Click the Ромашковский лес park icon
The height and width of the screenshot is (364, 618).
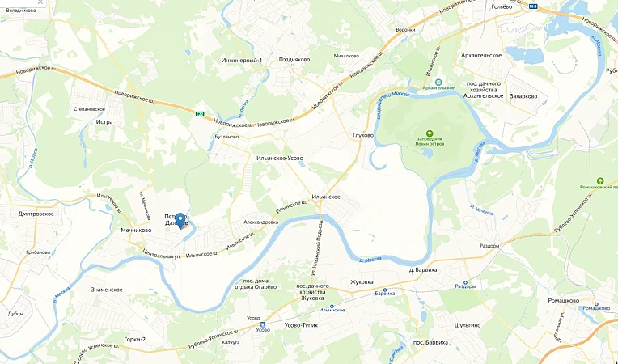click(600, 181)
